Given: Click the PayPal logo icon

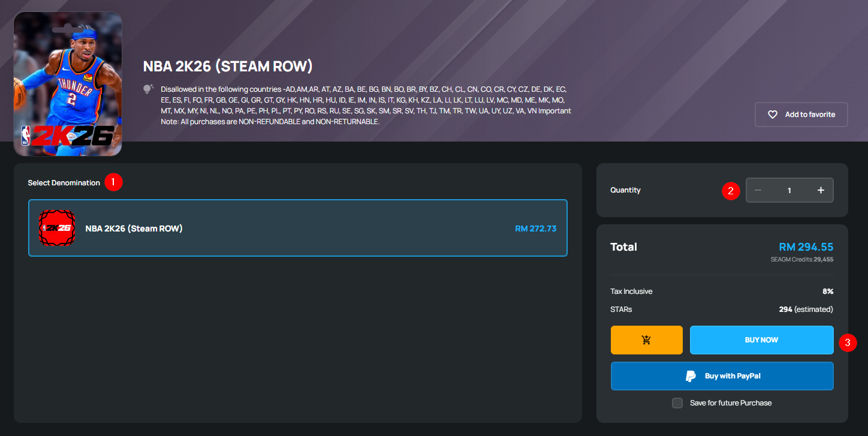Looking at the screenshot, I should (x=691, y=376).
